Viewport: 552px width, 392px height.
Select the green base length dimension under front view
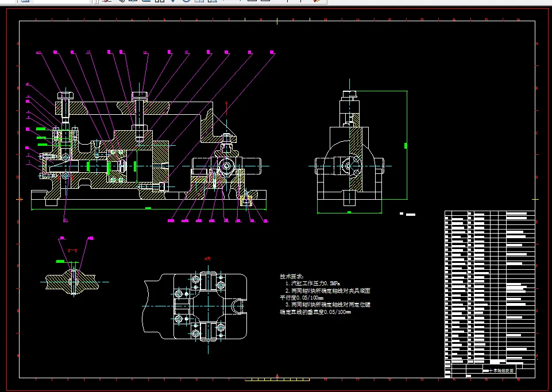pyautogui.click(x=148, y=209)
